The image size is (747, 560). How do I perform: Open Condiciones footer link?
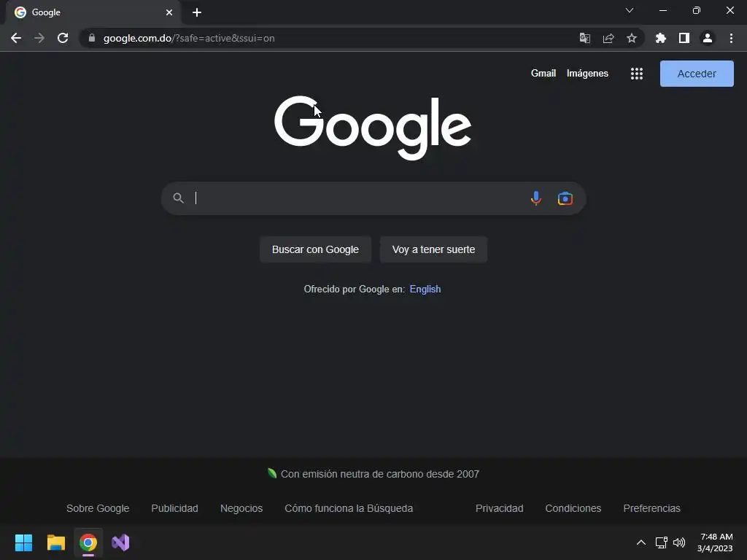pyautogui.click(x=573, y=508)
